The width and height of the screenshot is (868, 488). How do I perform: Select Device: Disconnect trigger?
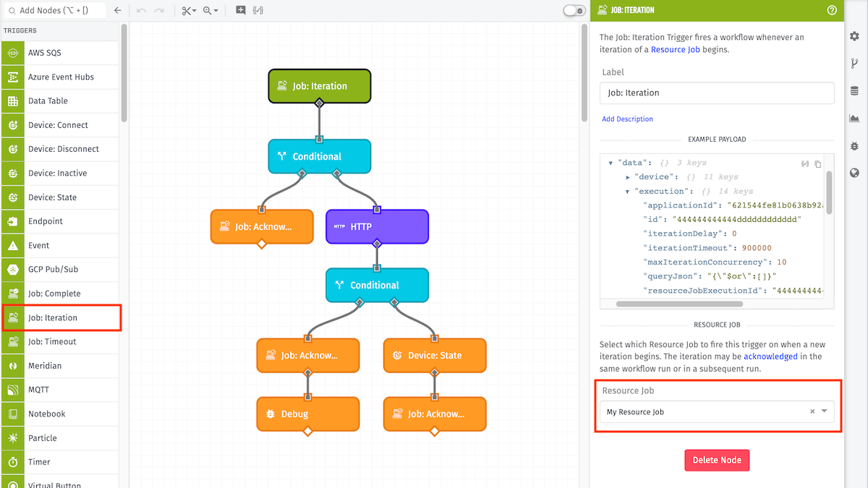[59, 149]
